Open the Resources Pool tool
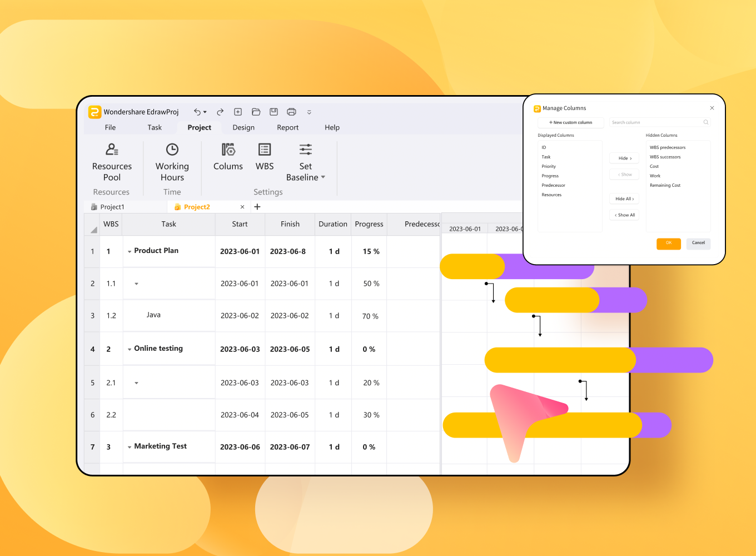 tap(112, 162)
